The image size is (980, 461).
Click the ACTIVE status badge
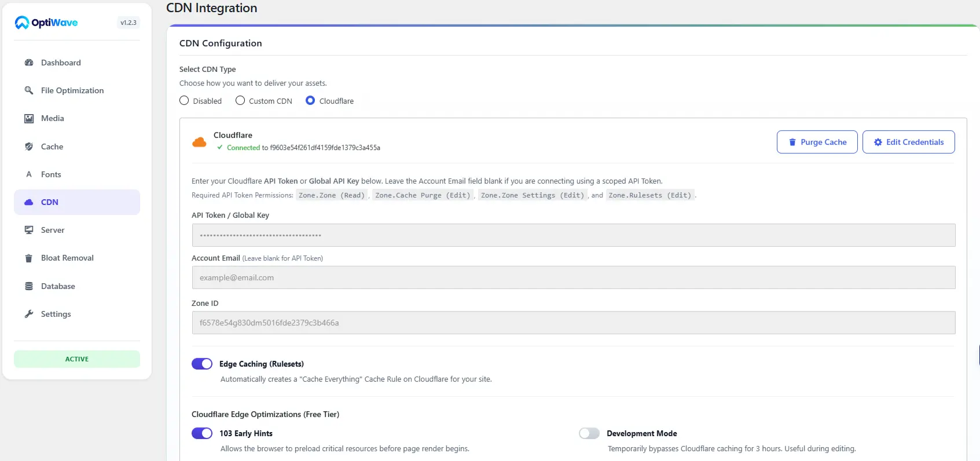pyautogui.click(x=77, y=359)
